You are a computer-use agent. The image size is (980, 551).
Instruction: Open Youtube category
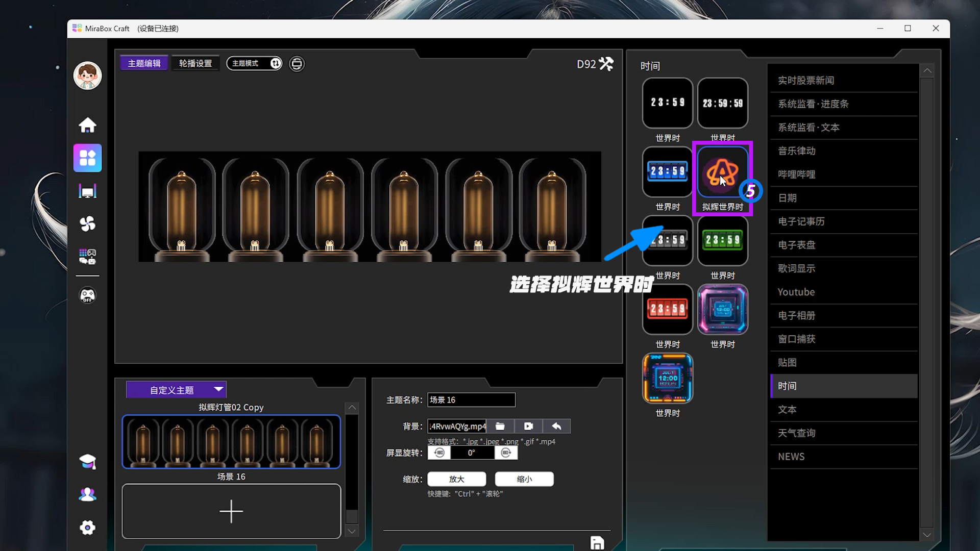844,292
